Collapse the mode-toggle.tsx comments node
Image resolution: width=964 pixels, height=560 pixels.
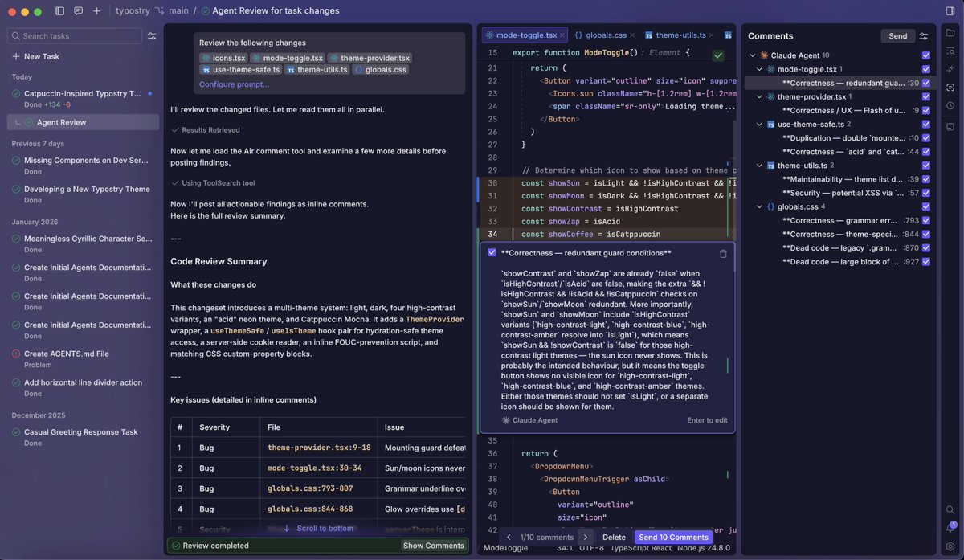click(760, 69)
